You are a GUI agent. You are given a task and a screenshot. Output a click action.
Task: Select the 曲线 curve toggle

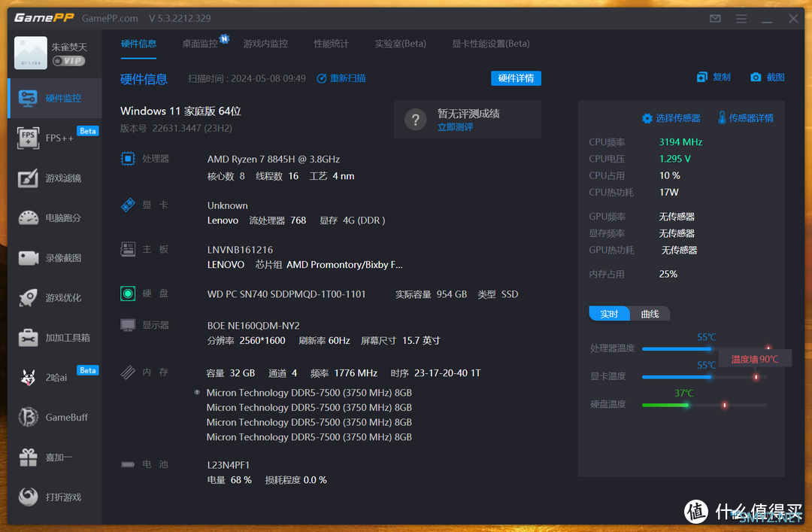(650, 314)
